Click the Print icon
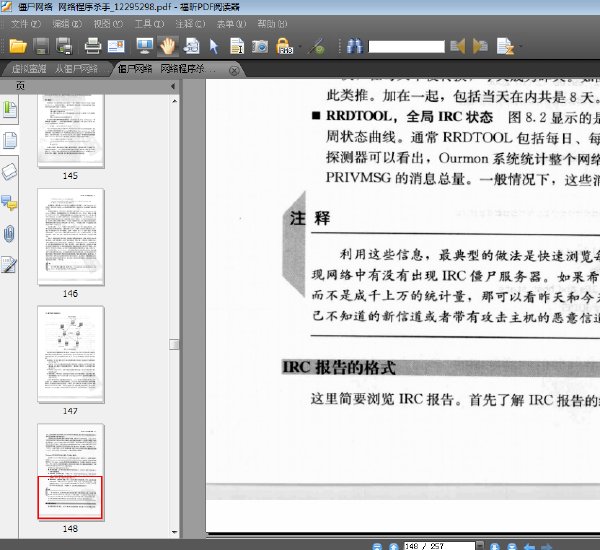Viewport: 600px width, 550px height. coord(92,46)
